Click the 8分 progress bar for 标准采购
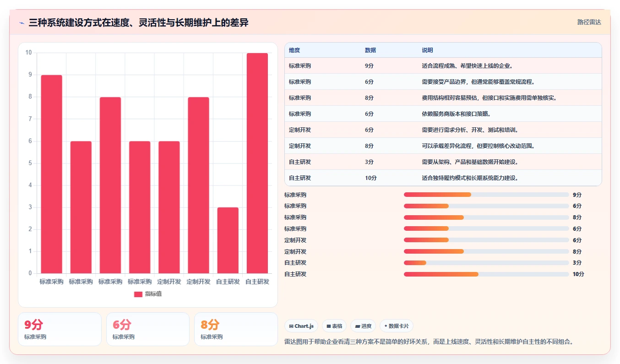This screenshot has width=620, height=364. coord(486,217)
